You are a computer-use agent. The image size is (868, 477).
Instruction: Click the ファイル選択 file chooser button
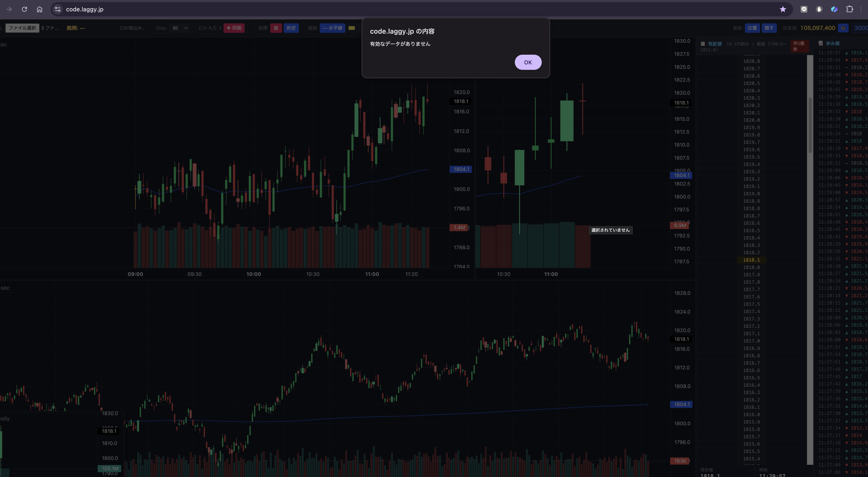22,28
